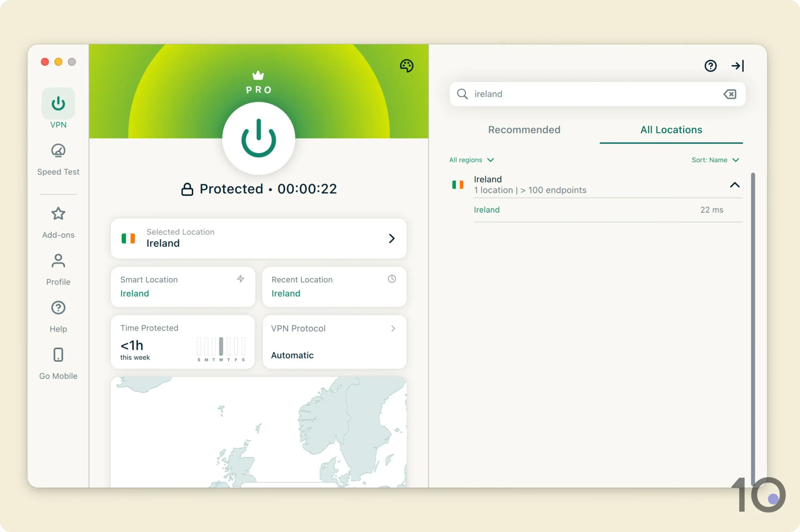Collapse the Ireland region group
This screenshot has height=532, width=800.
(735, 185)
